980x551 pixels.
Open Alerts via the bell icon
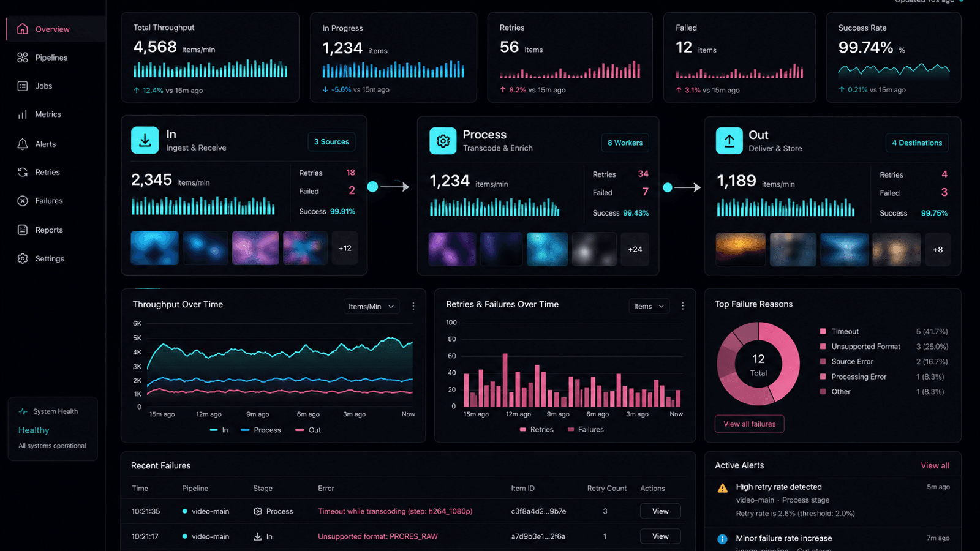[23, 144]
